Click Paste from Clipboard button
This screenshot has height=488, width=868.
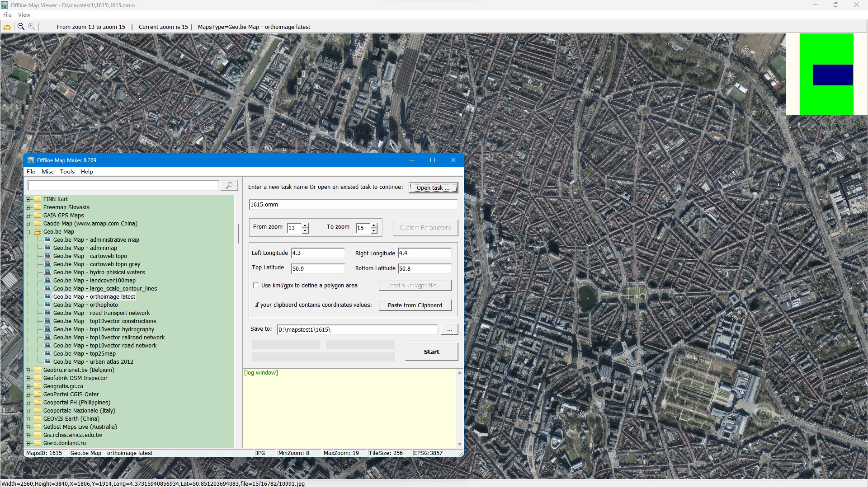pyautogui.click(x=415, y=305)
